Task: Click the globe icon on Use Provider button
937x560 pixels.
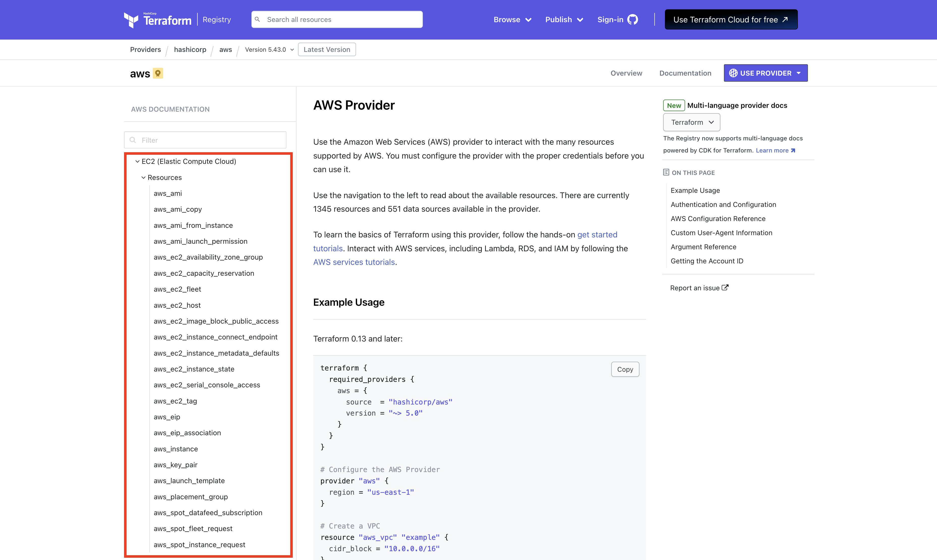Action: click(733, 73)
